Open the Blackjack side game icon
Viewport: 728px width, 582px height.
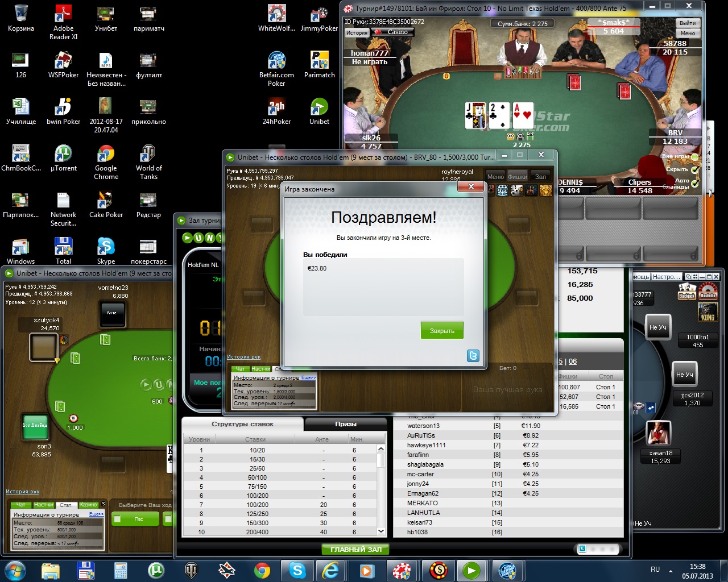(687, 291)
